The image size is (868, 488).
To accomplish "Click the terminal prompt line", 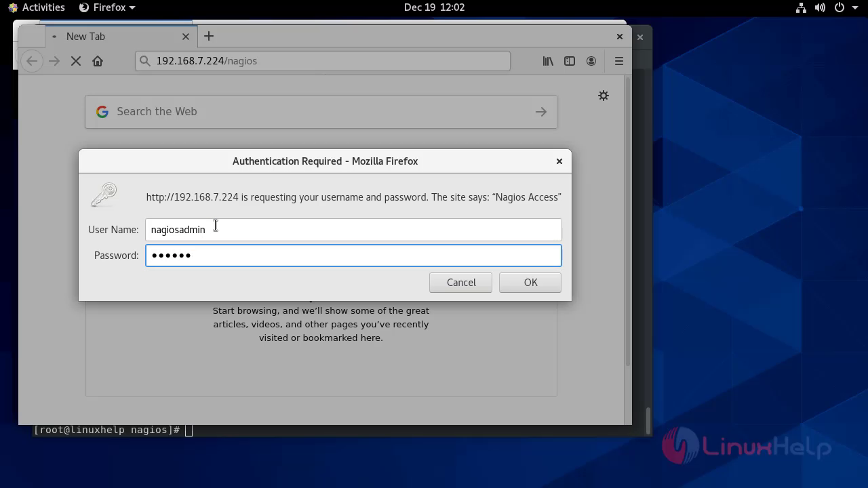I will point(113,430).
